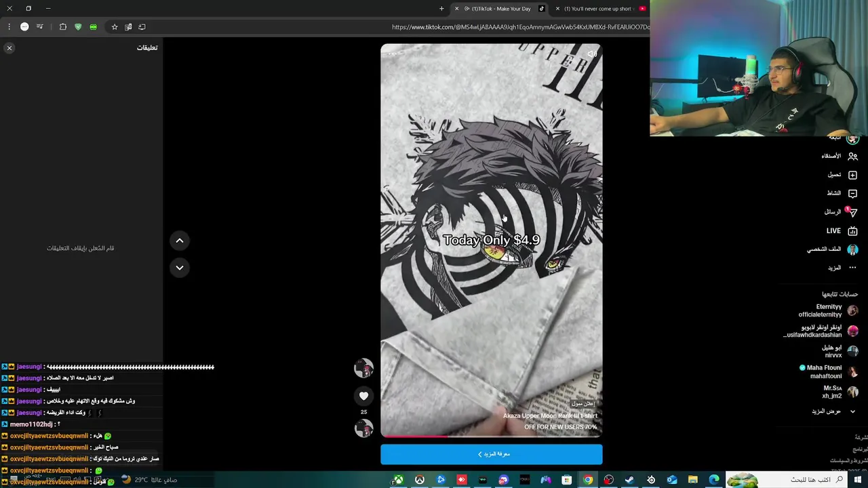Open the sound avatar below the like count
This screenshot has width=868, height=488.
click(x=363, y=428)
